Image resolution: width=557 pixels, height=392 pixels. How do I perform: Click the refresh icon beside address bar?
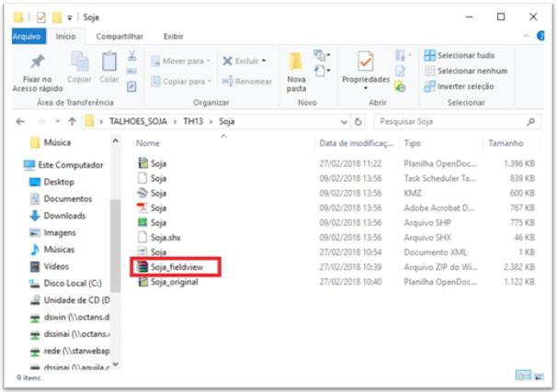click(x=358, y=121)
